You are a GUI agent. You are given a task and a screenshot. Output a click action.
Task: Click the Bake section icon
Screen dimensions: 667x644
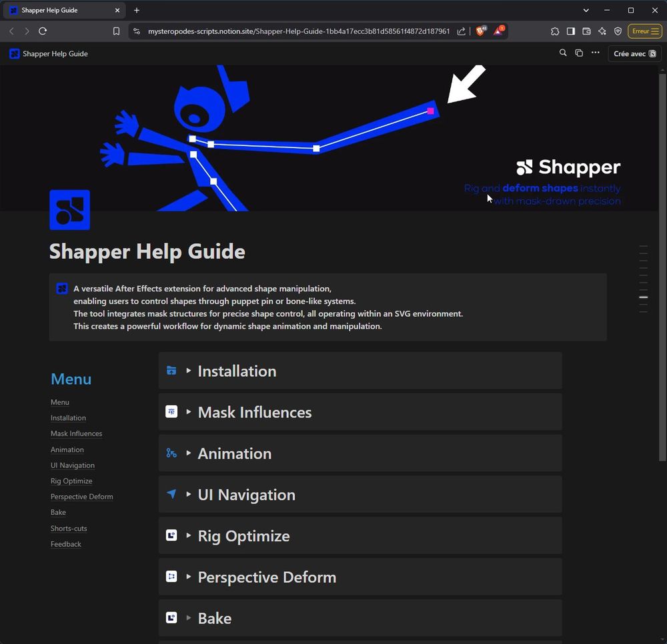171,617
